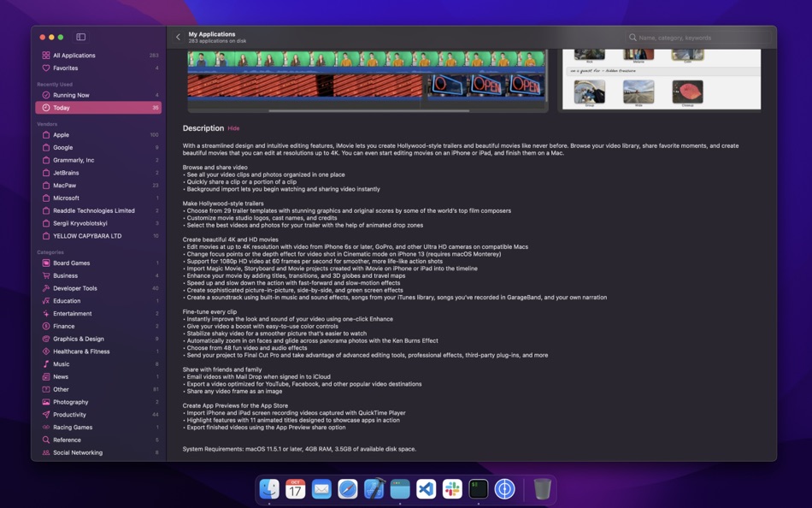This screenshot has width=812, height=508.
Task: Open the storyboard thumbnails screenshot preview
Action: pos(662,80)
